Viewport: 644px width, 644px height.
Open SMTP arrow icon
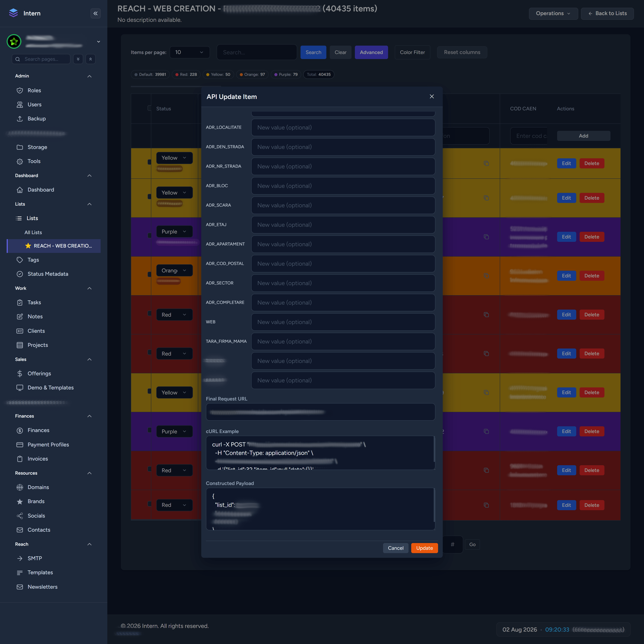(20, 558)
